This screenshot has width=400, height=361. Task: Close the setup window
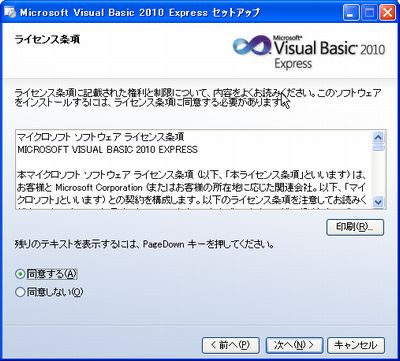387,13
